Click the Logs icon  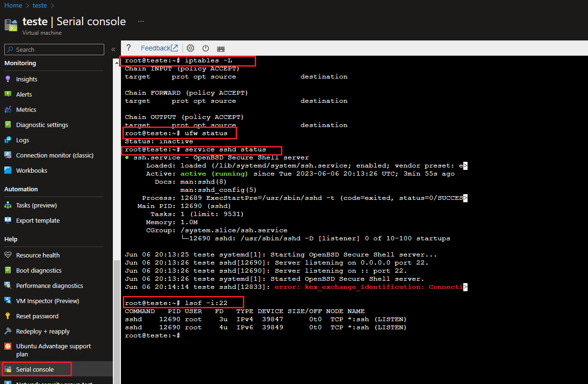[x=8, y=140]
